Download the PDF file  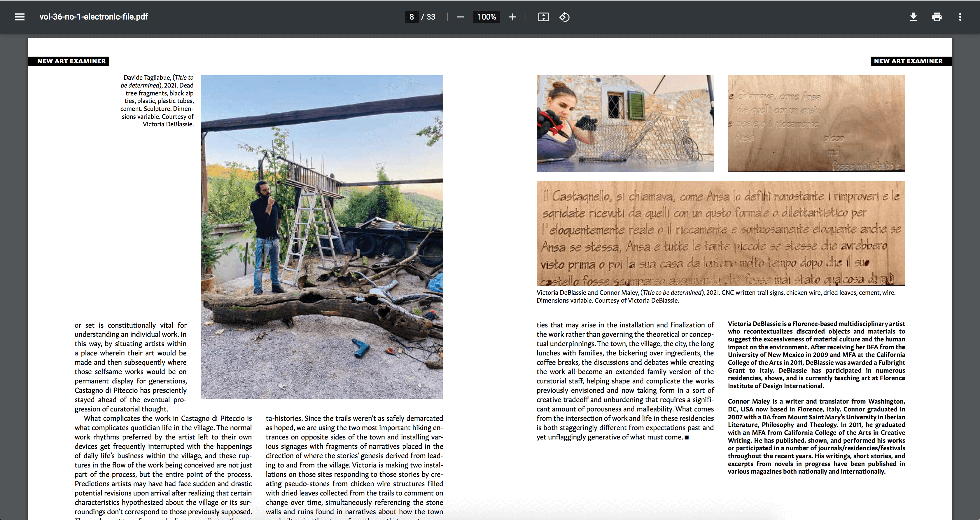[x=914, y=17]
